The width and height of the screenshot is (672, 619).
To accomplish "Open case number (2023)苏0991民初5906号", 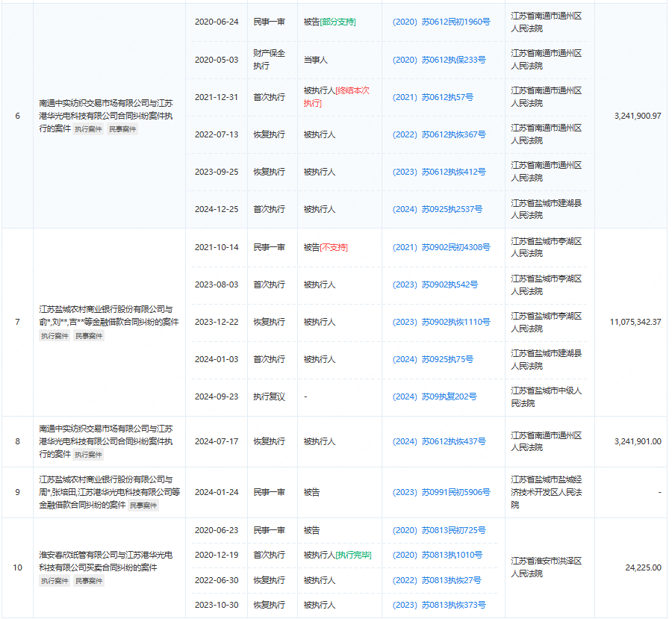I will click(441, 492).
